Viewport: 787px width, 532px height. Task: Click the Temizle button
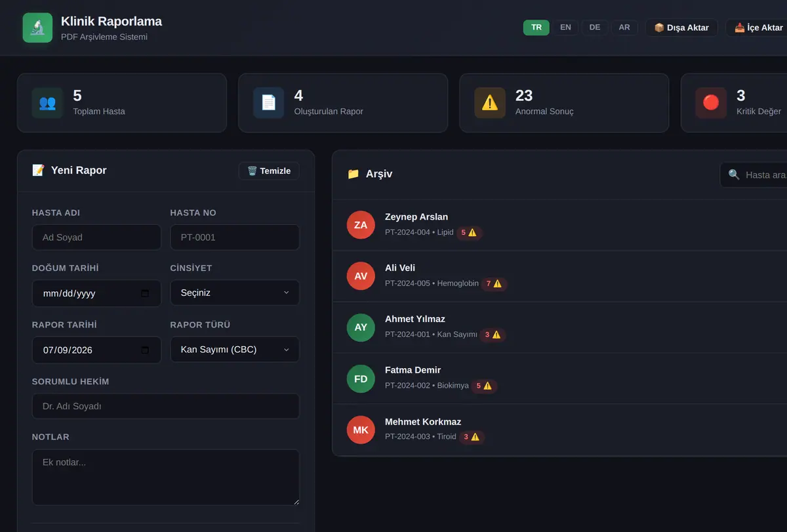point(269,171)
